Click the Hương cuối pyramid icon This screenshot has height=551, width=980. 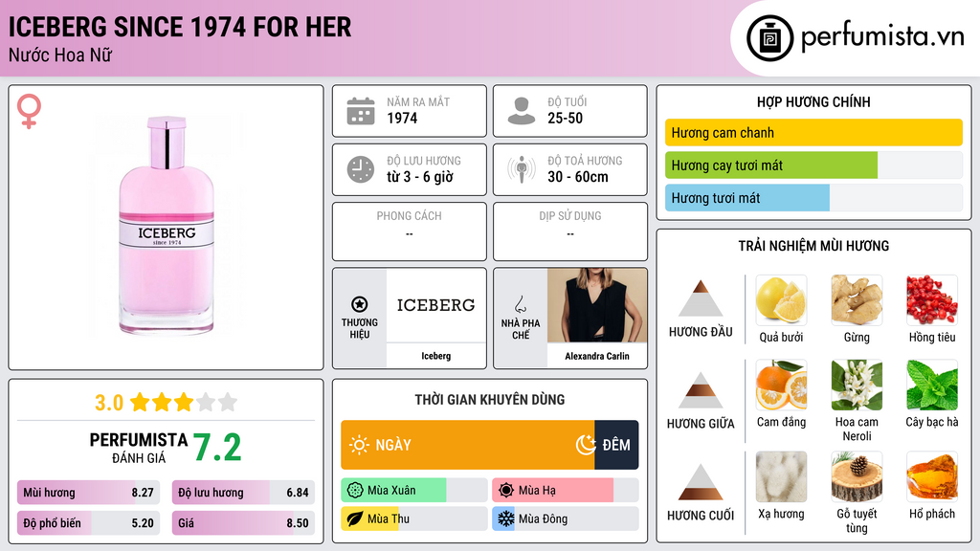click(x=701, y=482)
